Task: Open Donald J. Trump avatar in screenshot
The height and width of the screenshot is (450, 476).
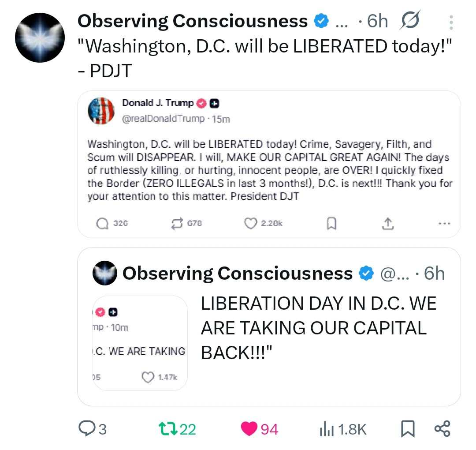Action: [101, 111]
